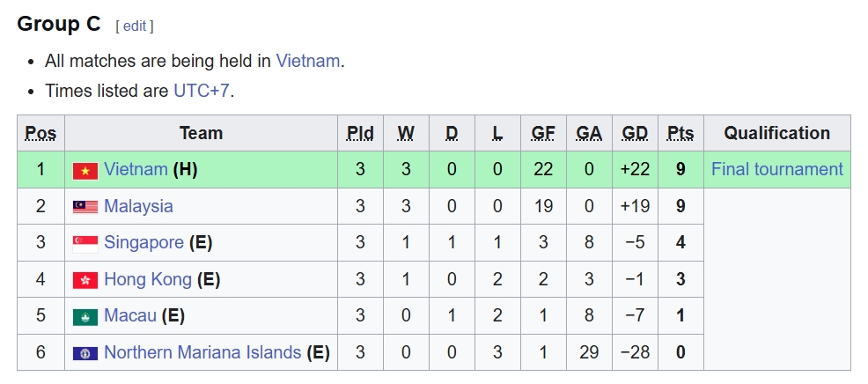Click the Singapore flag icon

point(85,243)
